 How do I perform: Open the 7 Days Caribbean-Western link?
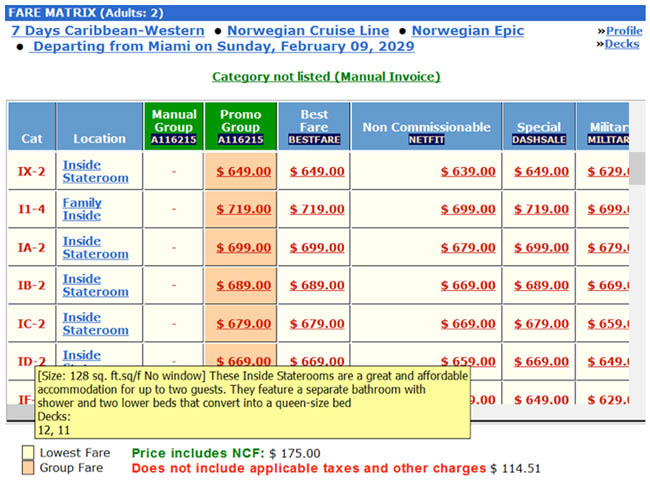pyautogui.click(x=108, y=31)
